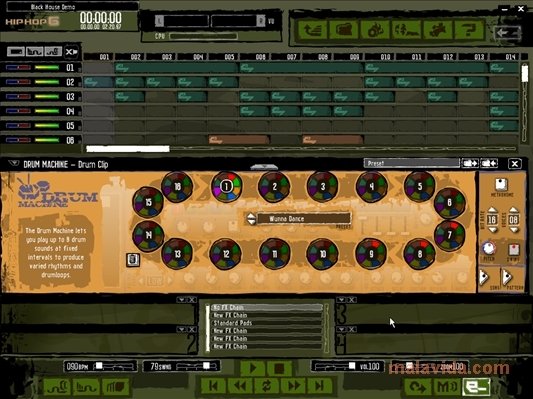Click the fast forward icon

[294, 386]
